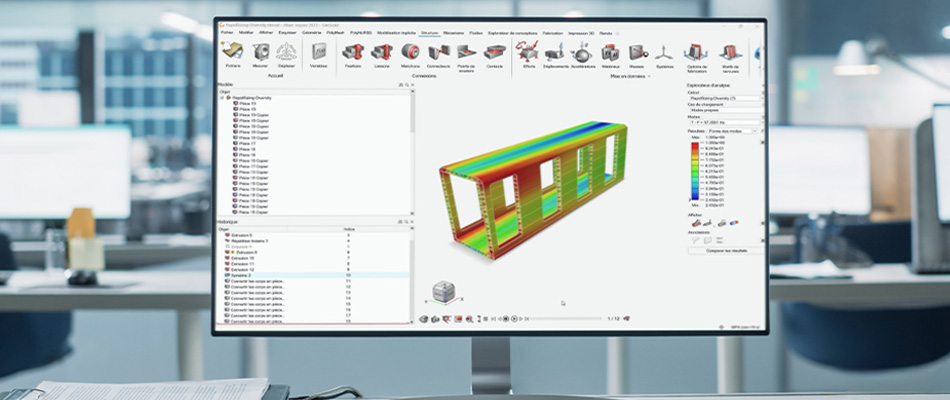Open the Modifier menu
This screenshot has width=950, height=400.
click(x=246, y=33)
